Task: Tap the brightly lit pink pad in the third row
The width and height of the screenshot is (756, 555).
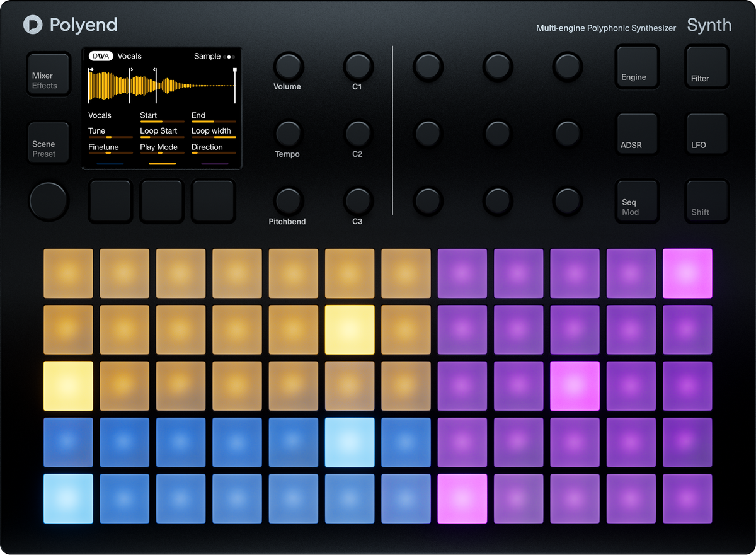Action: (x=575, y=386)
